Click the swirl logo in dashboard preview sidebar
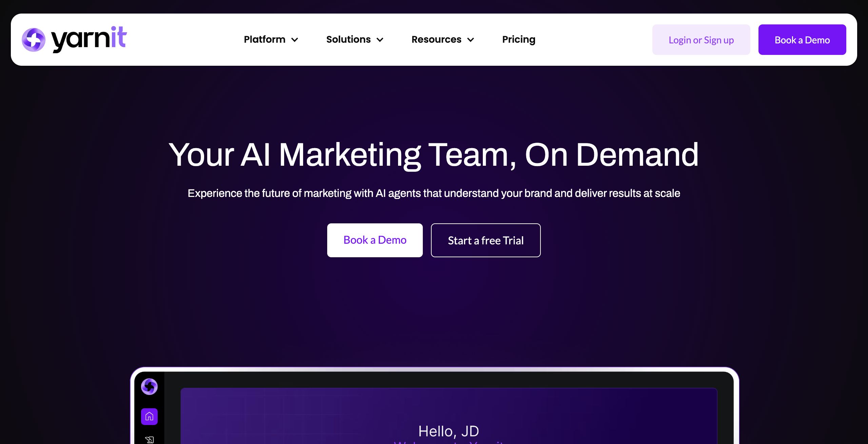 149,386
